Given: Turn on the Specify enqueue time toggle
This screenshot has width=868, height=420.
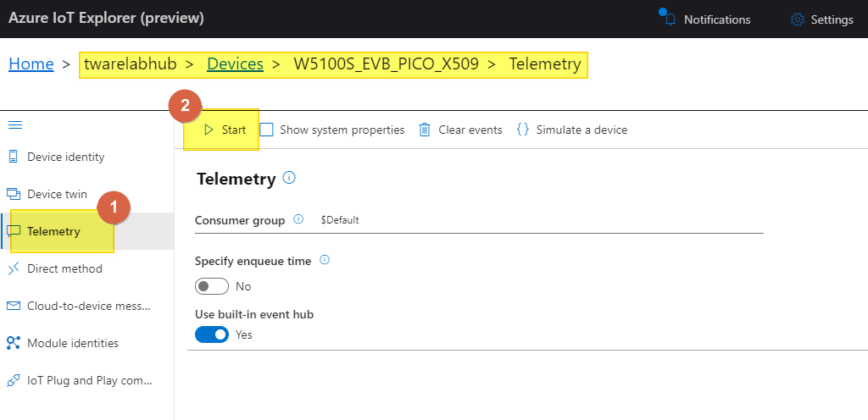Looking at the screenshot, I should [212, 286].
